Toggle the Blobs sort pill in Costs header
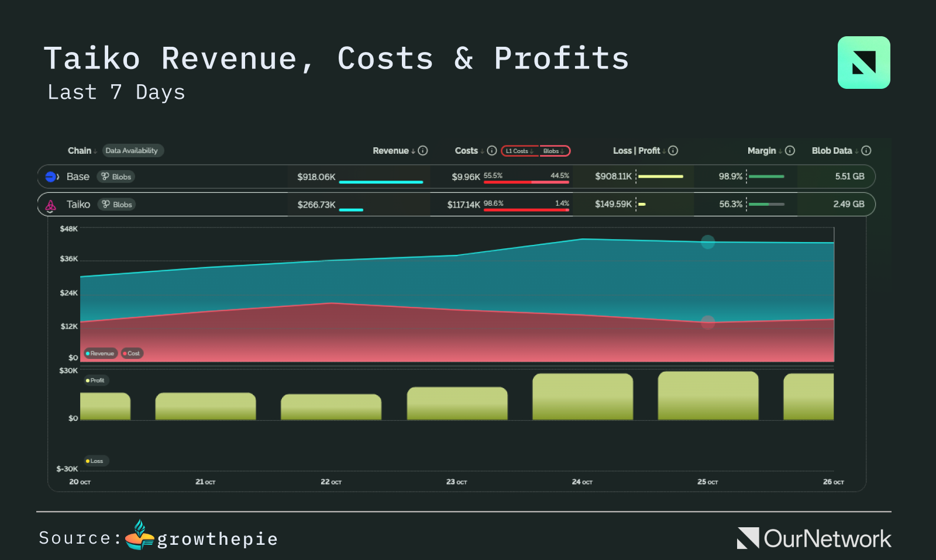Viewport: 936px width, 560px height. tap(554, 151)
